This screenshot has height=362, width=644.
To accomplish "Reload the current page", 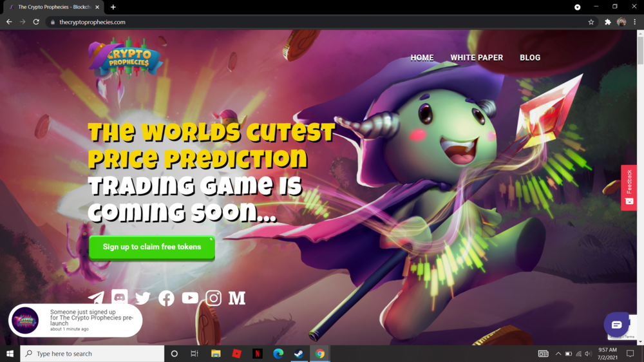I will 36,22.
